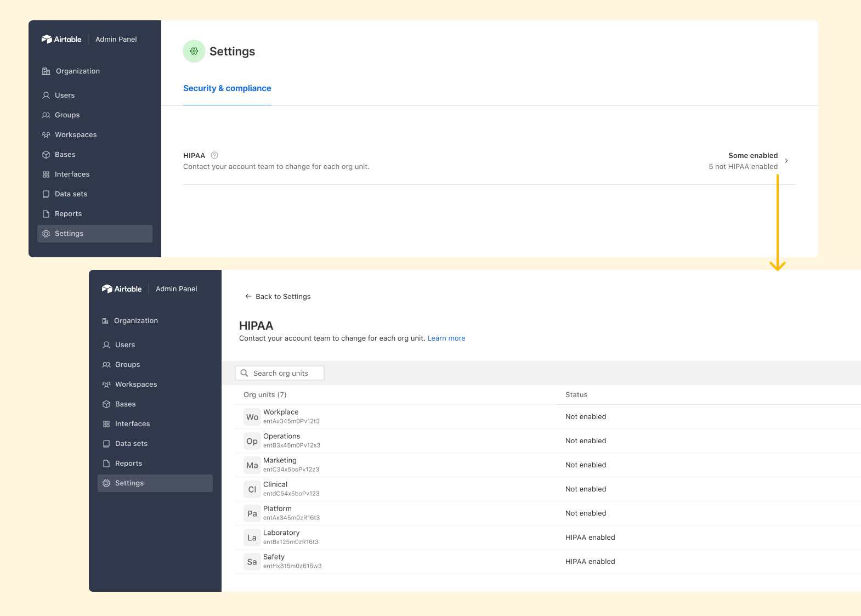This screenshot has height=616, width=861.
Task: Click Wo avatar of Workplace org unit
Action: pyautogui.click(x=252, y=417)
